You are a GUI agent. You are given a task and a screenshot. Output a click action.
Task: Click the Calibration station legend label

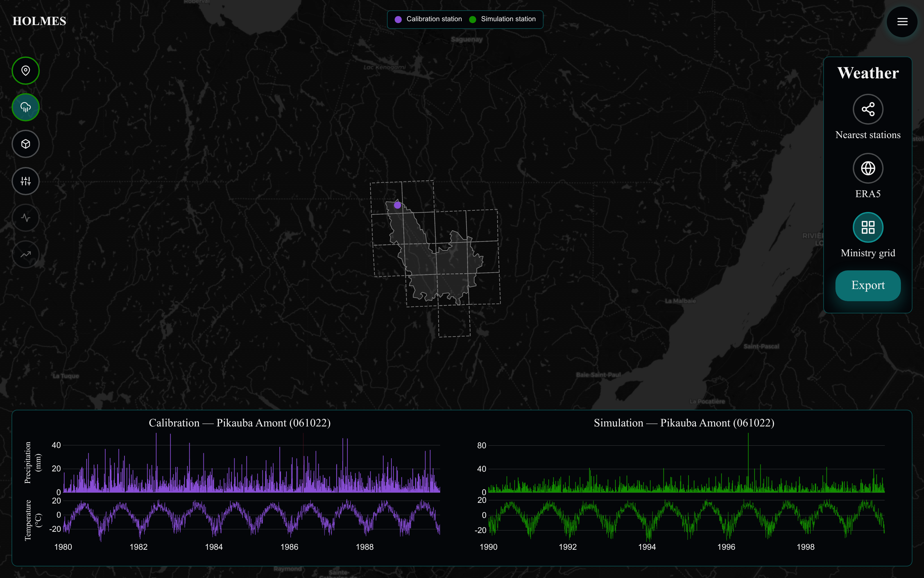(x=434, y=19)
